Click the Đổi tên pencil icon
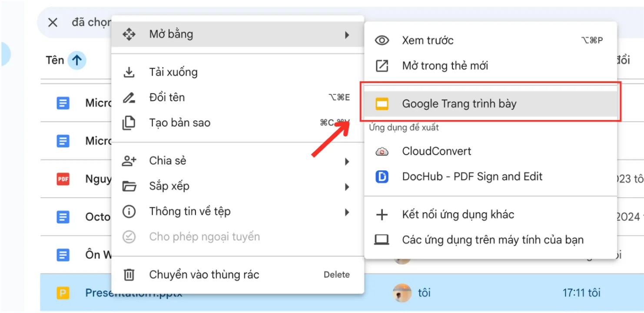This screenshot has height=313, width=644. pos(129,97)
